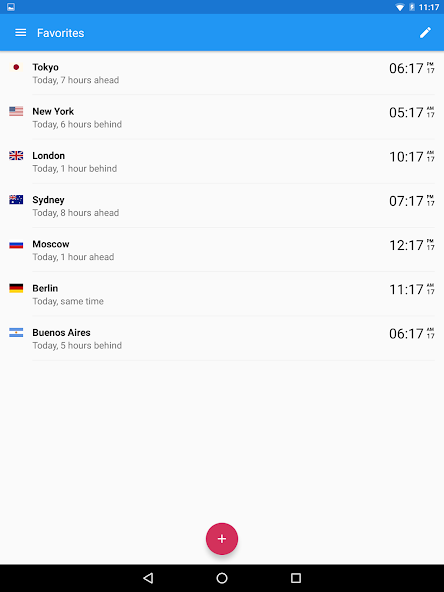The height and width of the screenshot is (592, 444).
Task: Click the UK flag beside London
Action: click(16, 156)
